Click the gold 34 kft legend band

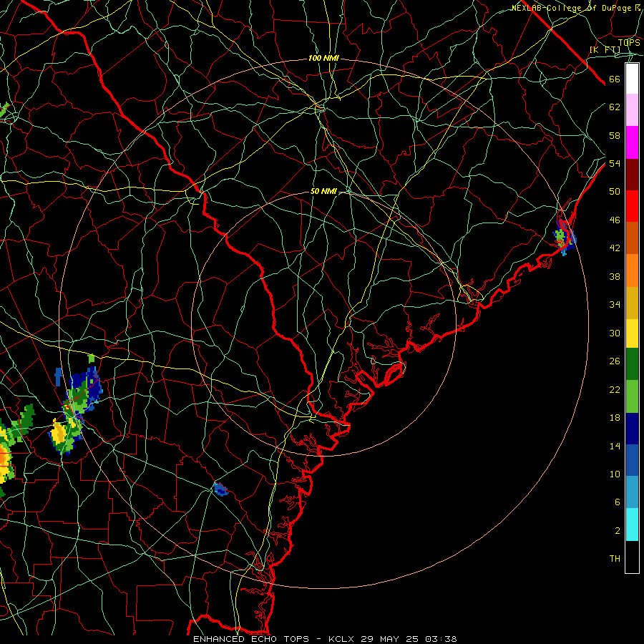click(632, 303)
